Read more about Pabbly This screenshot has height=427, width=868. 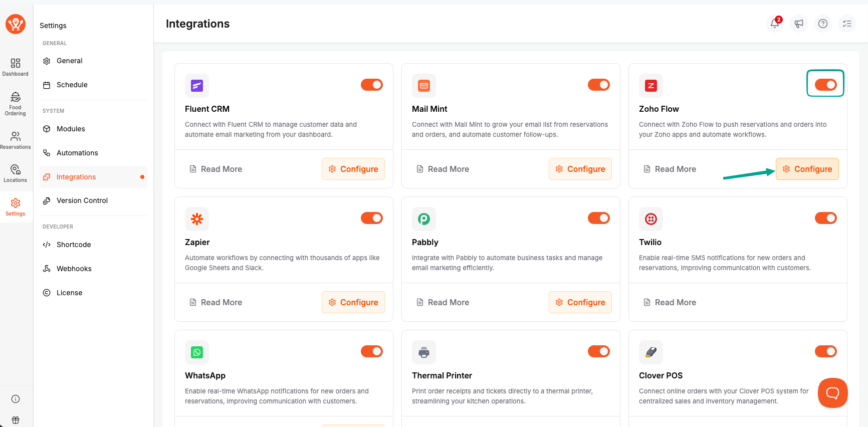tap(443, 302)
